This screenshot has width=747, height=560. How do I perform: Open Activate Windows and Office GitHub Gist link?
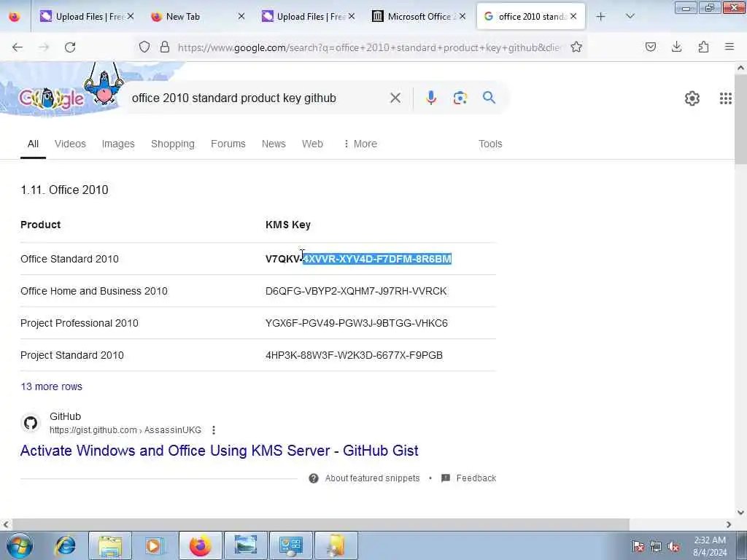(219, 451)
